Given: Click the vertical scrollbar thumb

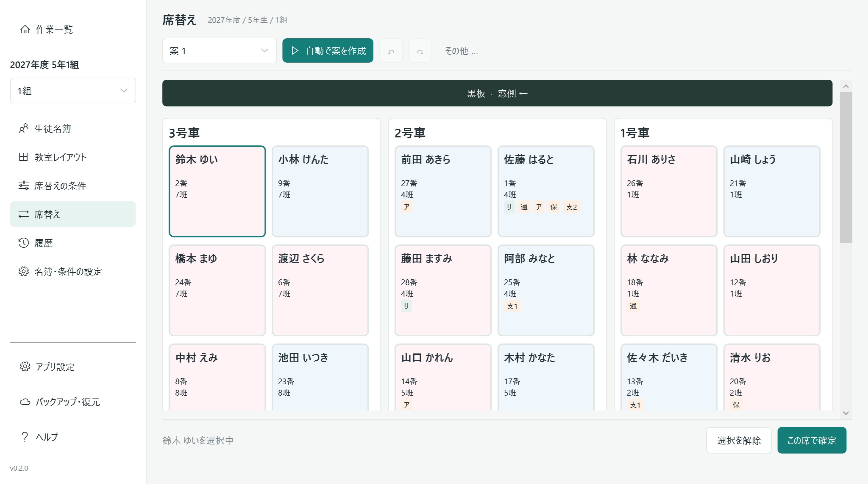Looking at the screenshot, I should click(x=846, y=167).
